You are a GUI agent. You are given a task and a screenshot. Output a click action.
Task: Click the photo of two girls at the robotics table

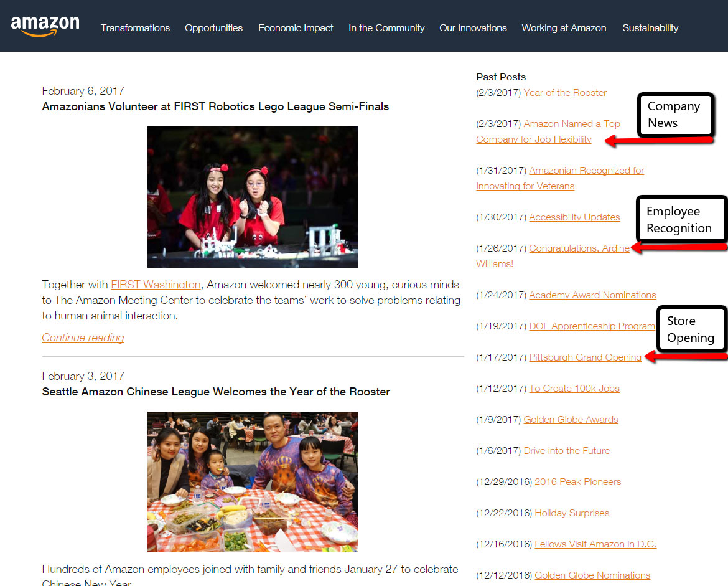coord(253,197)
